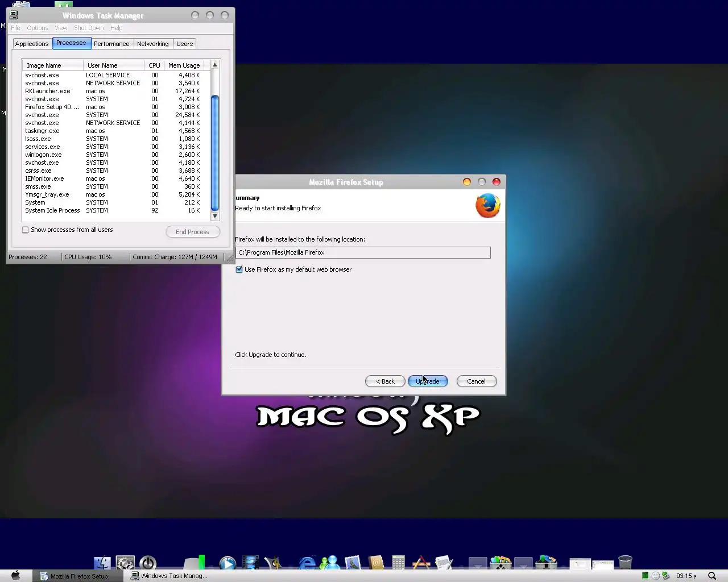Screen dimensions: 728x582
Task: Switch to the Performance tab
Action: point(111,44)
